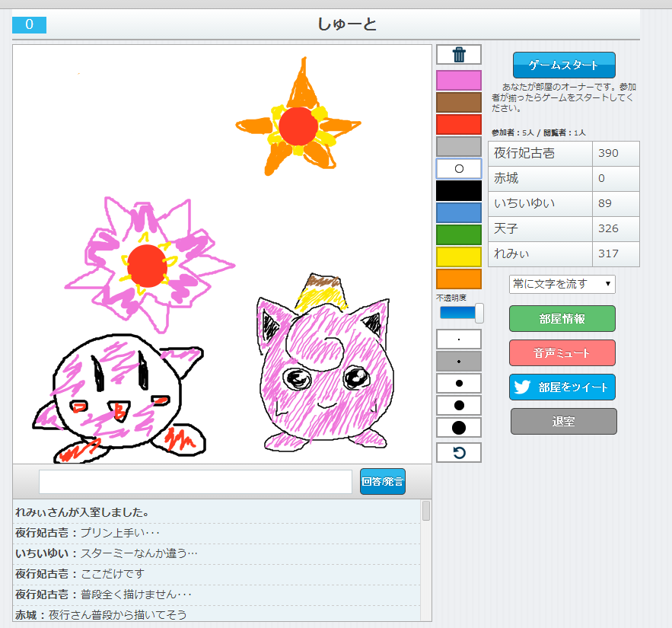Mute audio with 音声ミュート

(x=562, y=352)
